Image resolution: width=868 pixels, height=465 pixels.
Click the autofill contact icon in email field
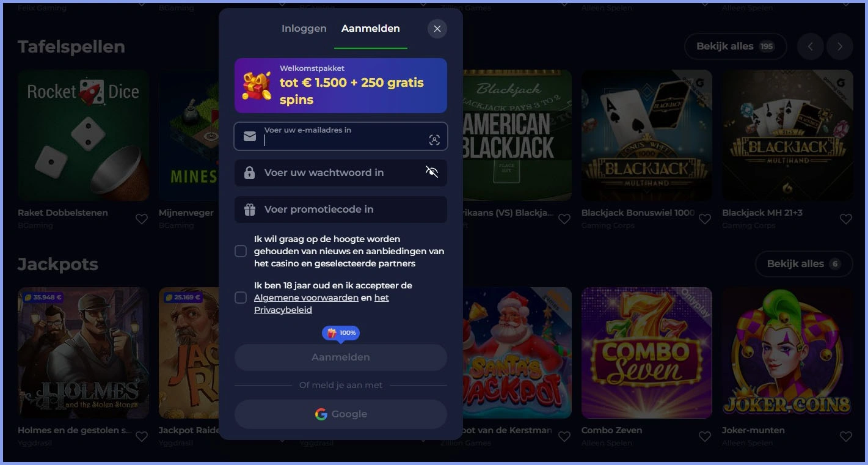point(434,140)
